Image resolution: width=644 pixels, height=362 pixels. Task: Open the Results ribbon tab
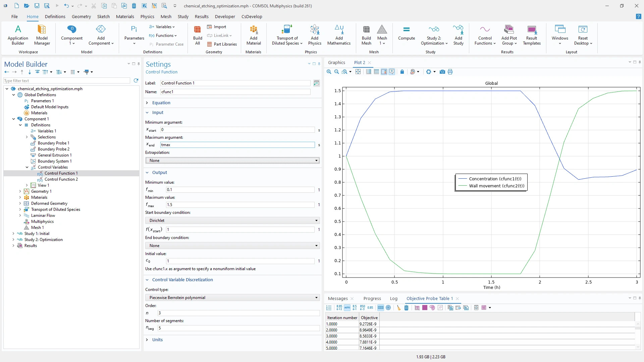tap(201, 16)
